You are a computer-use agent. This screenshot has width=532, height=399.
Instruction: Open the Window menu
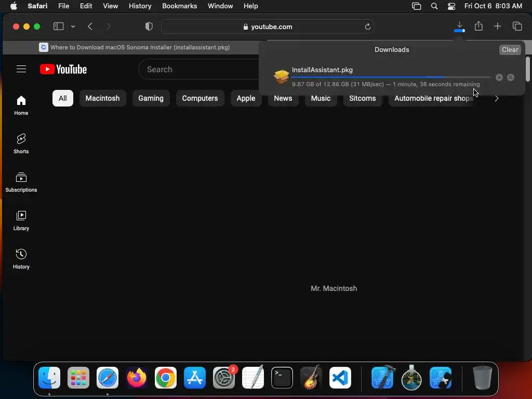[220, 6]
